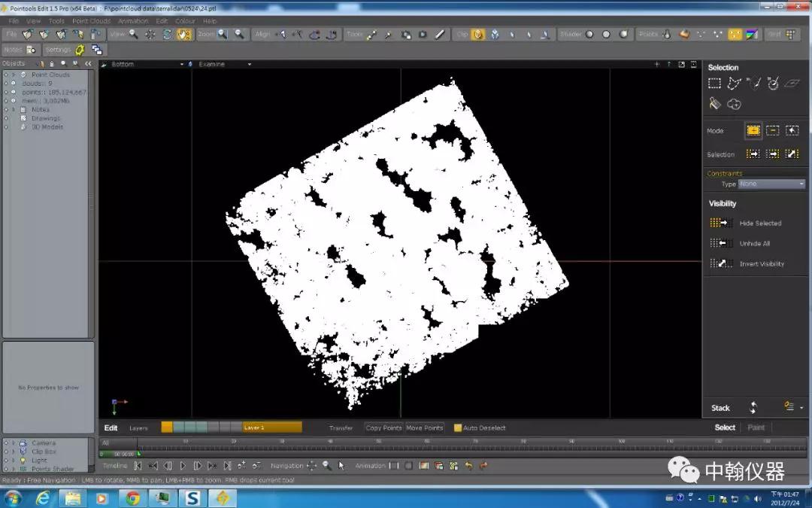The image size is (812, 508).
Task: Click the cloud selection tool icon
Action: click(735, 104)
